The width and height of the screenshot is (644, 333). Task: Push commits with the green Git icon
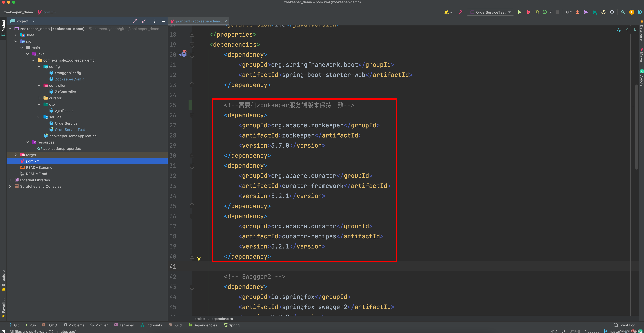[x=595, y=12]
